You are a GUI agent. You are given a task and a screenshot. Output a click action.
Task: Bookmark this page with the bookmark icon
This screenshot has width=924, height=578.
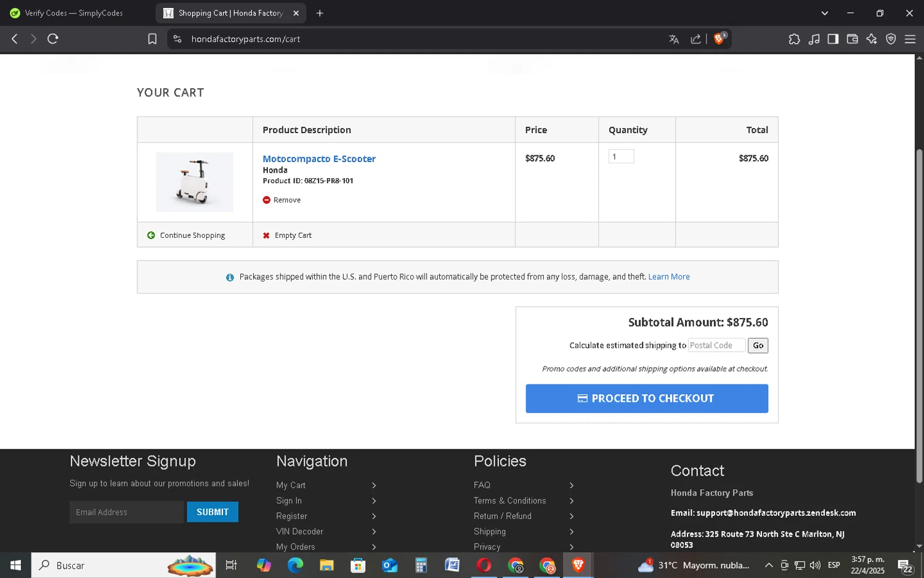pyautogui.click(x=152, y=39)
